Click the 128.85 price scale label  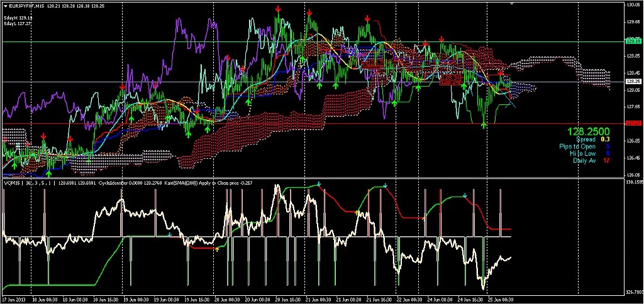pyautogui.click(x=633, y=56)
